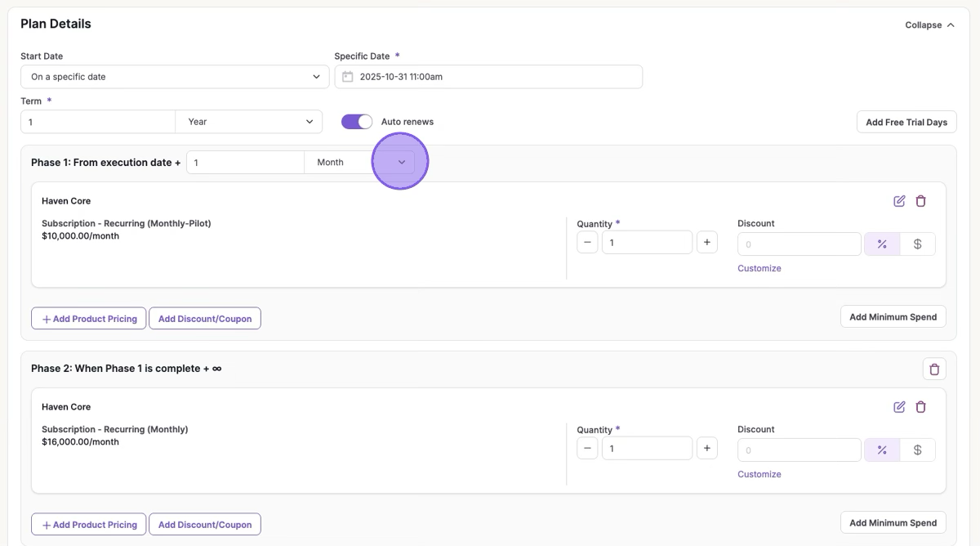Select dollar discount type in Phase 1
This screenshot has height=546, width=980.
pyautogui.click(x=917, y=244)
